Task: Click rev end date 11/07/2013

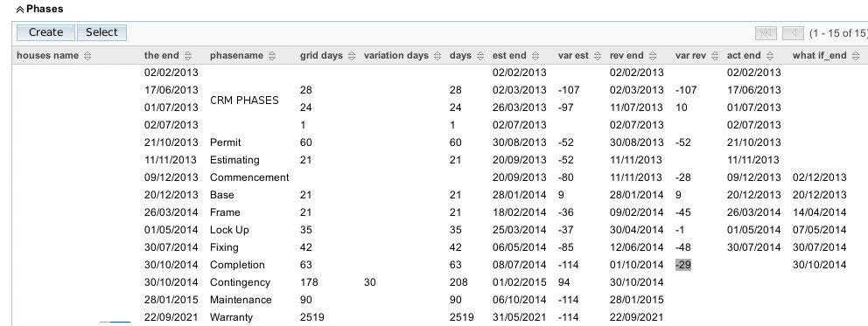Action: [x=637, y=108]
